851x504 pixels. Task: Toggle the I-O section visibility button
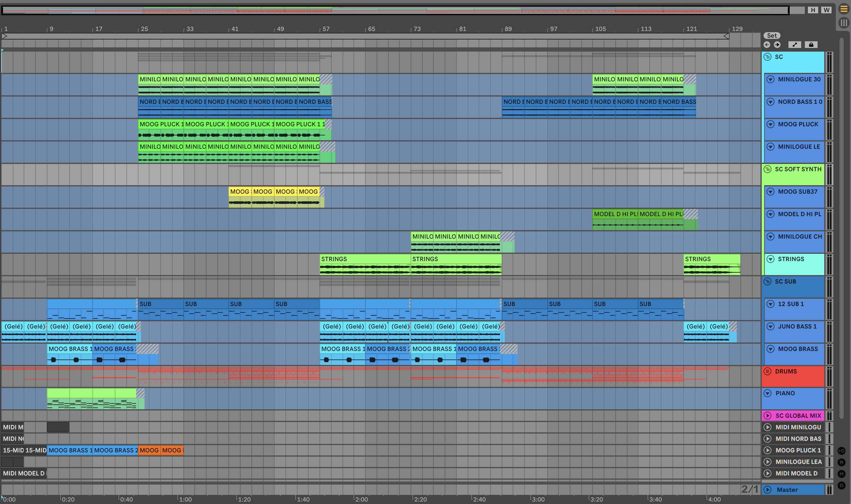tap(842, 451)
